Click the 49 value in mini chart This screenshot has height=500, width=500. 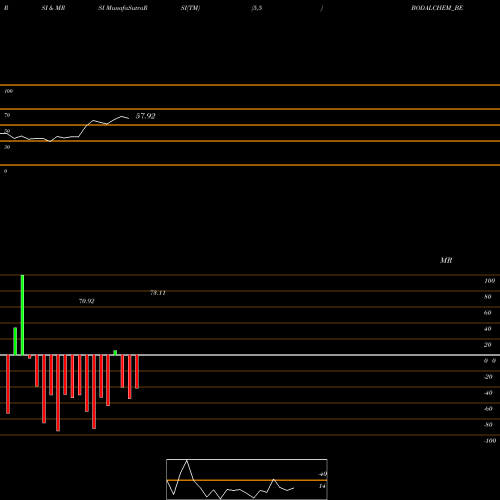point(323,474)
